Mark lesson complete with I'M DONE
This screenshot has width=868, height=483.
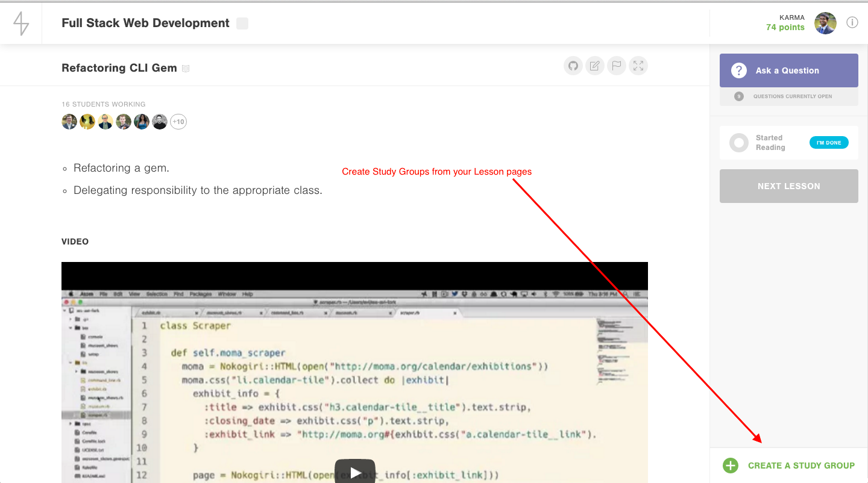(x=828, y=143)
